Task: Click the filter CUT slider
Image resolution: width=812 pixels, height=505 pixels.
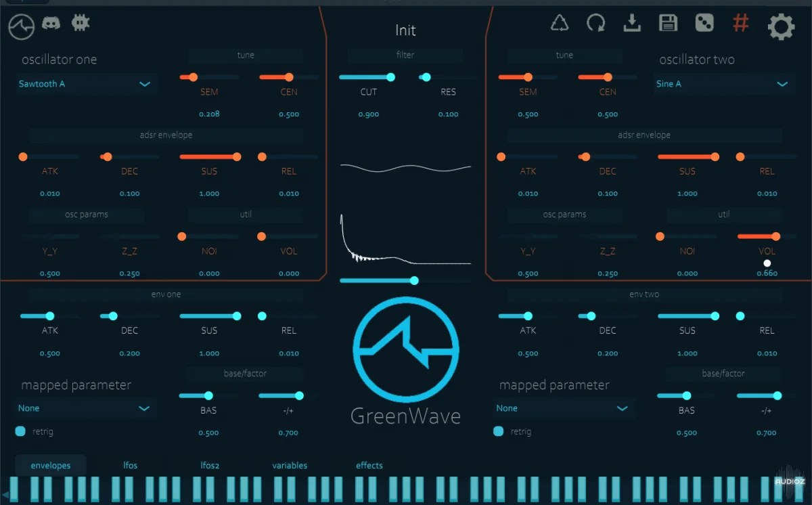Action: 369,77
